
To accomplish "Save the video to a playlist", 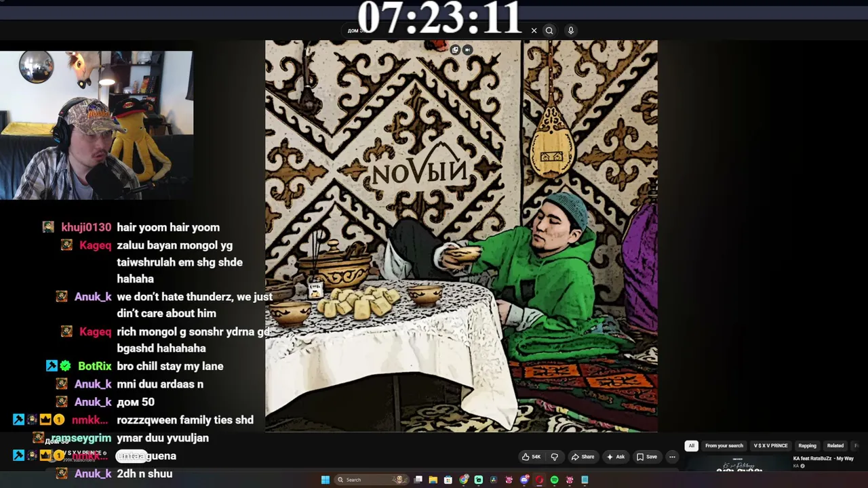I will coord(646,457).
